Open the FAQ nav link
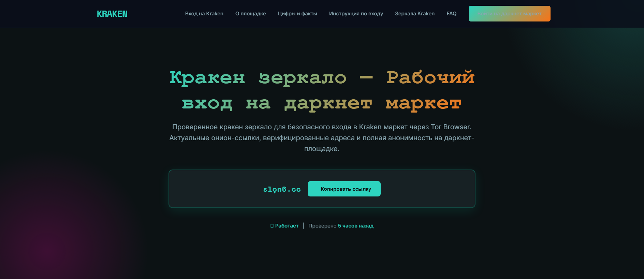 pos(451,14)
